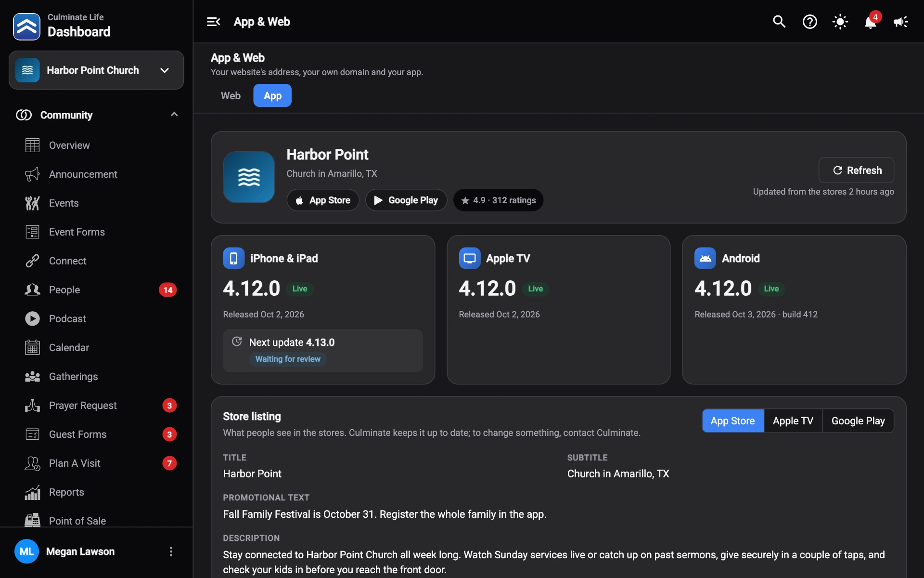Image resolution: width=924 pixels, height=578 pixels.
Task: Click the Guest Forms badge showing 3
Action: 169,434
